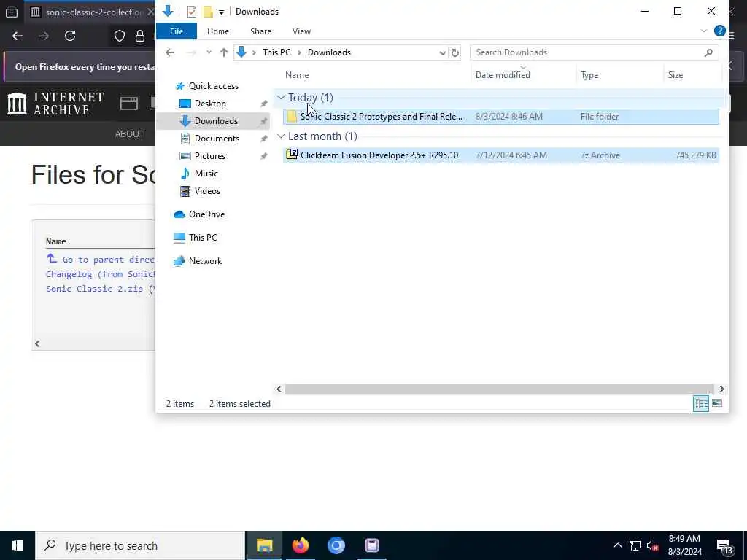Sort by the Size column header
747x560 pixels.
click(x=675, y=75)
